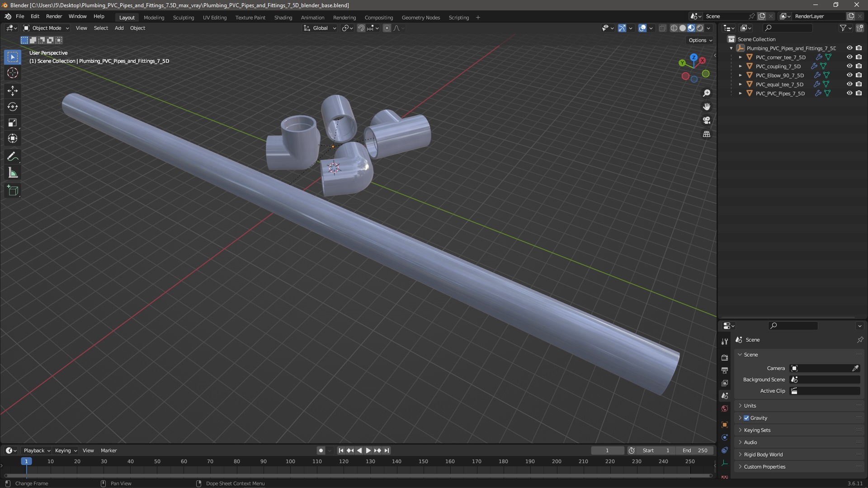Activate the Scale tool
The image size is (868, 488).
[13, 122]
